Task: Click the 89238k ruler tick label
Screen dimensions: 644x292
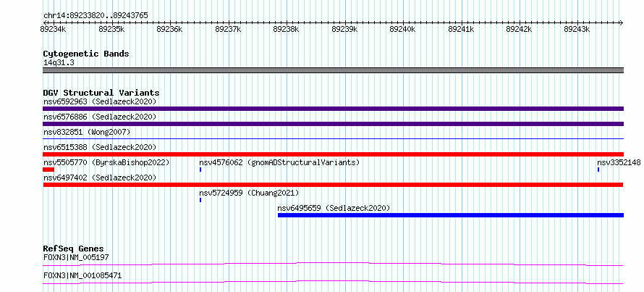Action: [286, 29]
